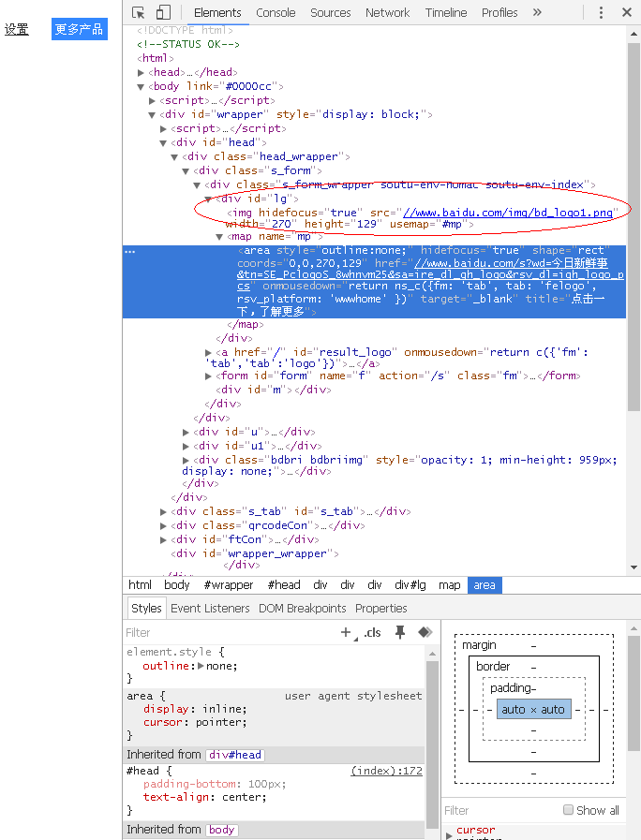The image size is (641, 840).
Task: Focus the computed styles Filter field
Action: 501,810
